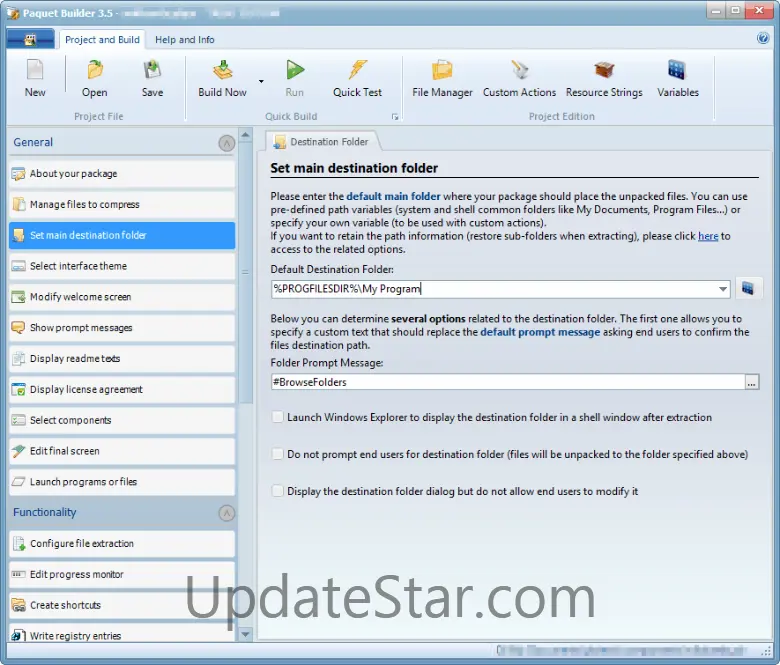Follow the 'here' link for path options
780x665 pixels.
pos(708,236)
